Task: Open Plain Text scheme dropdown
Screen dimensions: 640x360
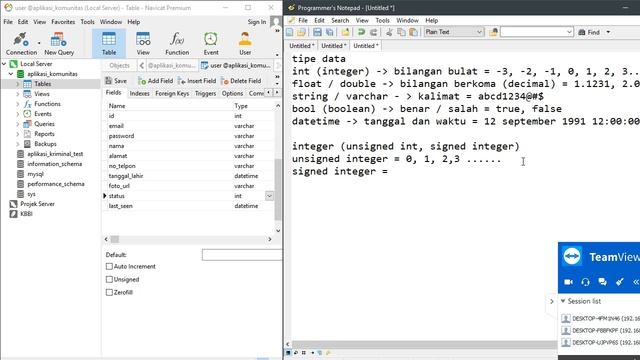Action: click(x=454, y=32)
